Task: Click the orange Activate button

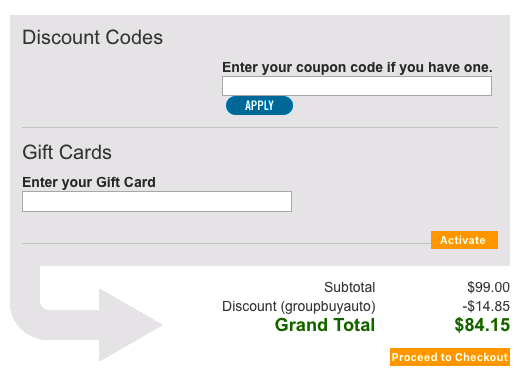Action: 464,240
